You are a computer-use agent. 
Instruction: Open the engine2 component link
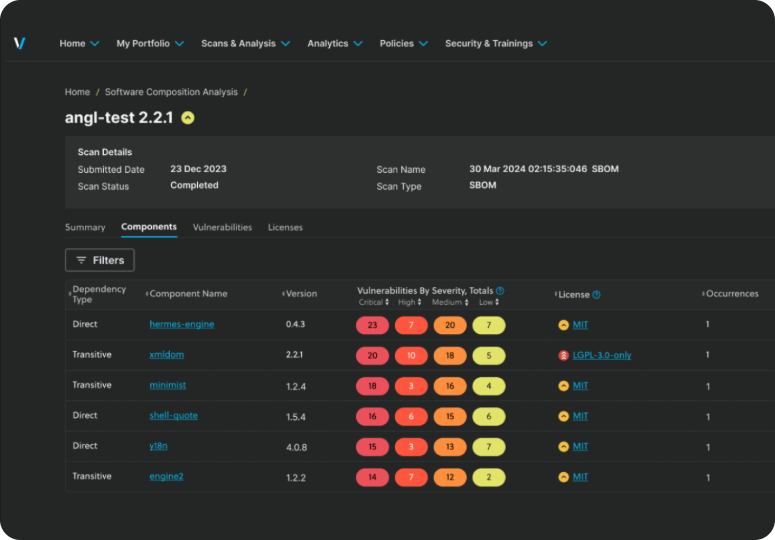[x=166, y=476]
